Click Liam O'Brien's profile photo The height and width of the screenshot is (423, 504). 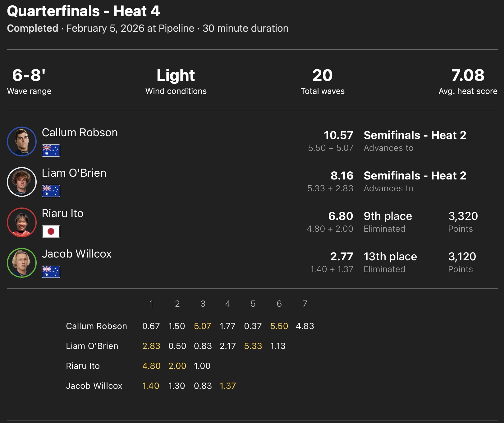pos(22,182)
